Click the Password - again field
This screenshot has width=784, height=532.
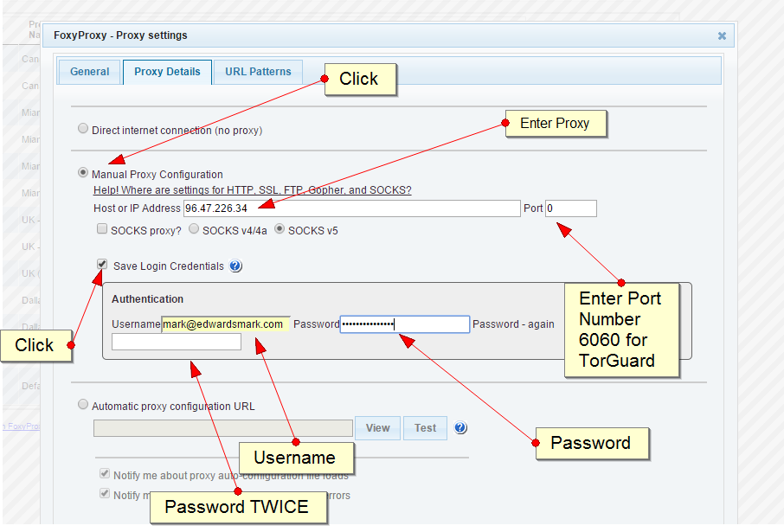tap(177, 342)
